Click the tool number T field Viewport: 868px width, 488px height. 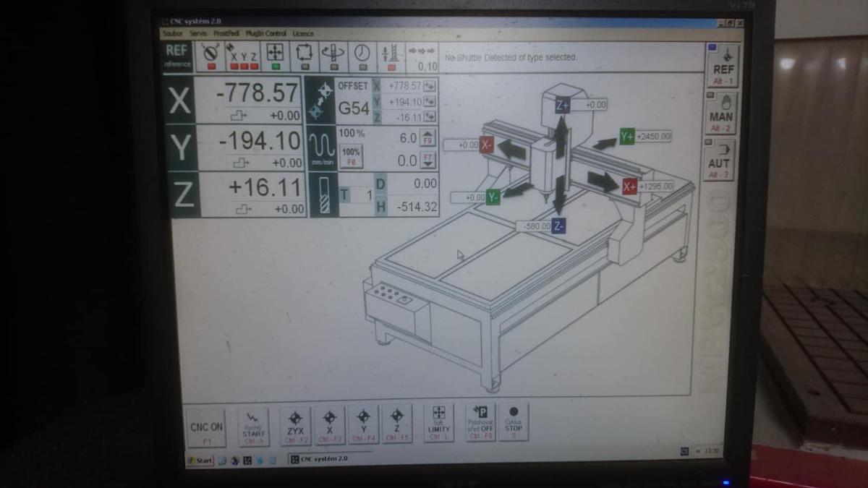[356, 195]
